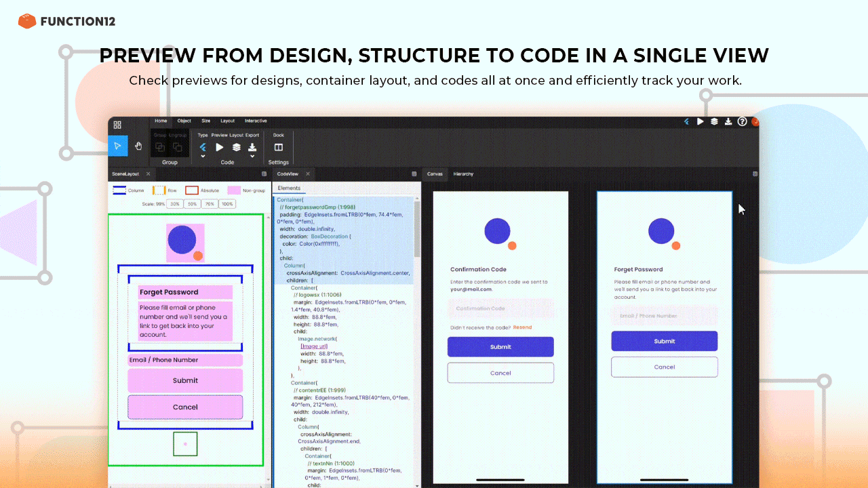Select the logo block in SceneLayout
868x488 pixels.
(x=185, y=243)
